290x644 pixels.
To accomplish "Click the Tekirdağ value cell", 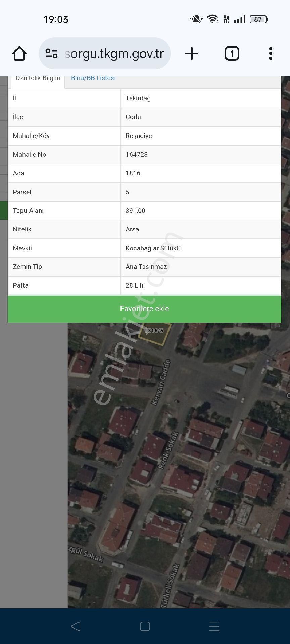I will 201,98.
